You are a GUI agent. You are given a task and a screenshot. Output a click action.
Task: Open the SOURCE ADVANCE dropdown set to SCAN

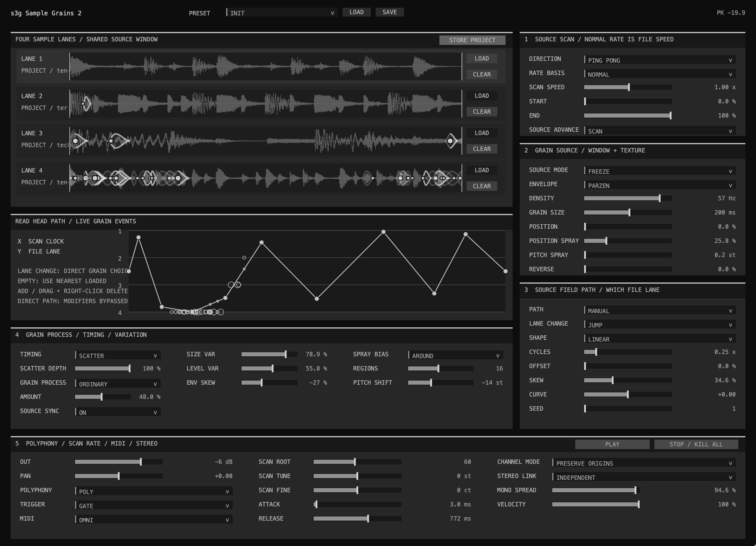pos(660,131)
